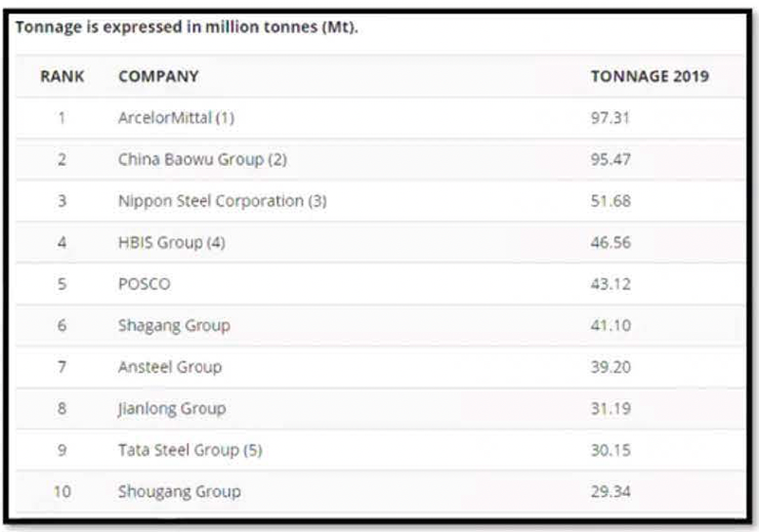
Task: Click the Shagang Group entry
Action: pos(174,325)
